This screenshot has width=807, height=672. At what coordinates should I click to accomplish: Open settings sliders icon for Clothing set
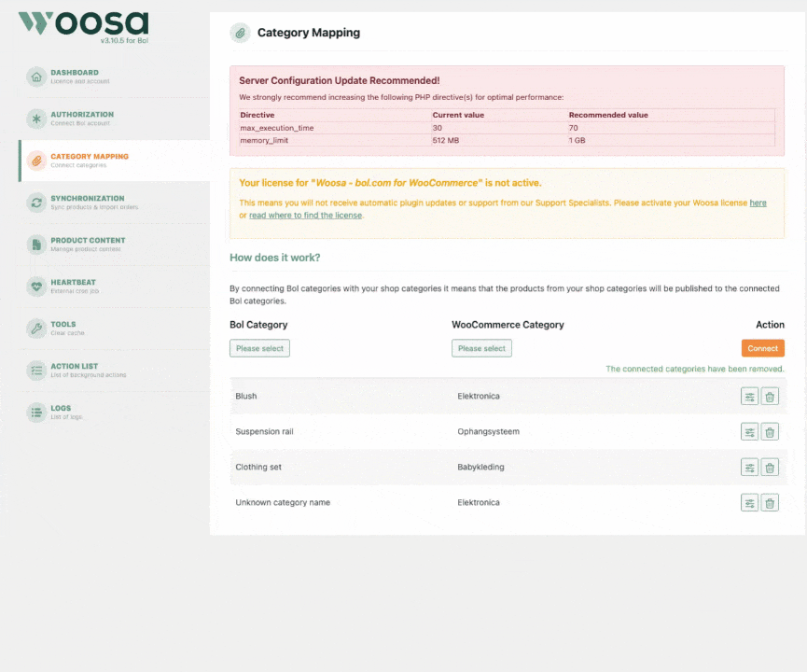[749, 468]
